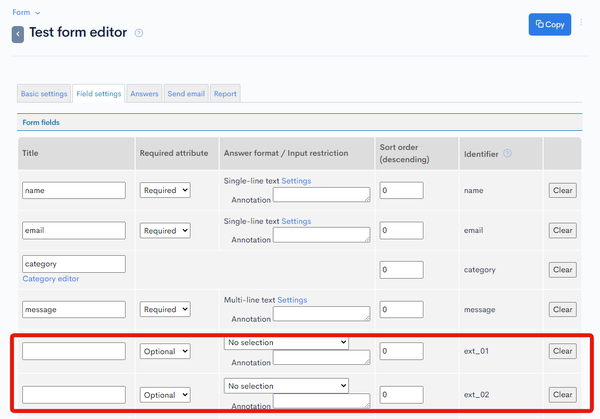
Task: Focus the empty title field for ext_02
Action: (74, 395)
